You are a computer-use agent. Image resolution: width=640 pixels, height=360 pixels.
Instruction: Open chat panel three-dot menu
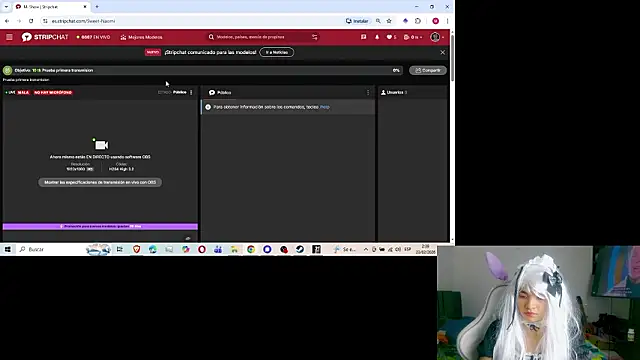(368, 93)
